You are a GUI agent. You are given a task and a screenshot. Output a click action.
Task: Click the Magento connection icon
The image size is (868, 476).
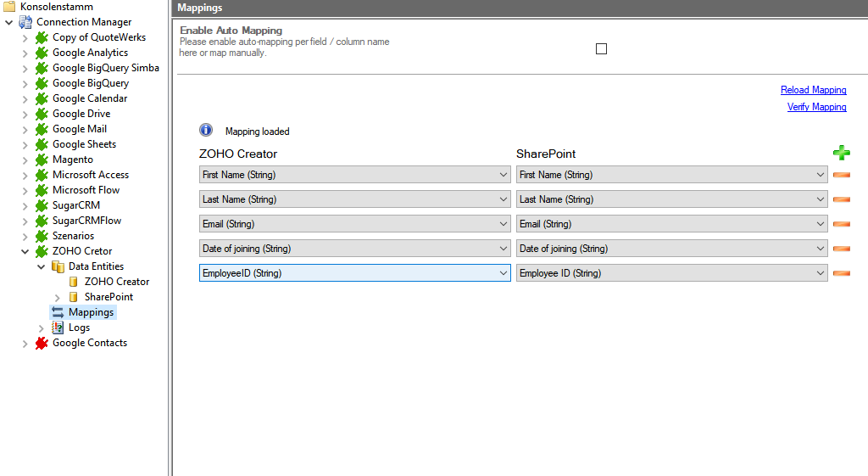click(42, 160)
